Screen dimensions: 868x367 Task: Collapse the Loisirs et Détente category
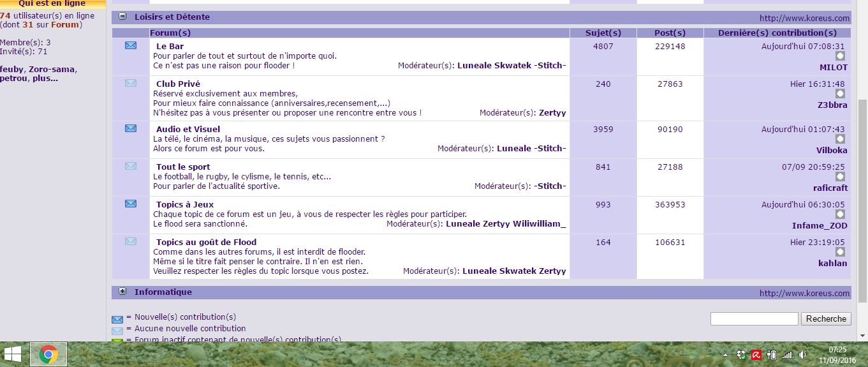(x=122, y=17)
